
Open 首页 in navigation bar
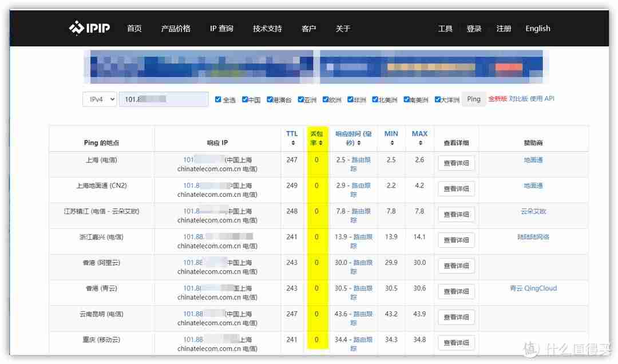tap(134, 29)
